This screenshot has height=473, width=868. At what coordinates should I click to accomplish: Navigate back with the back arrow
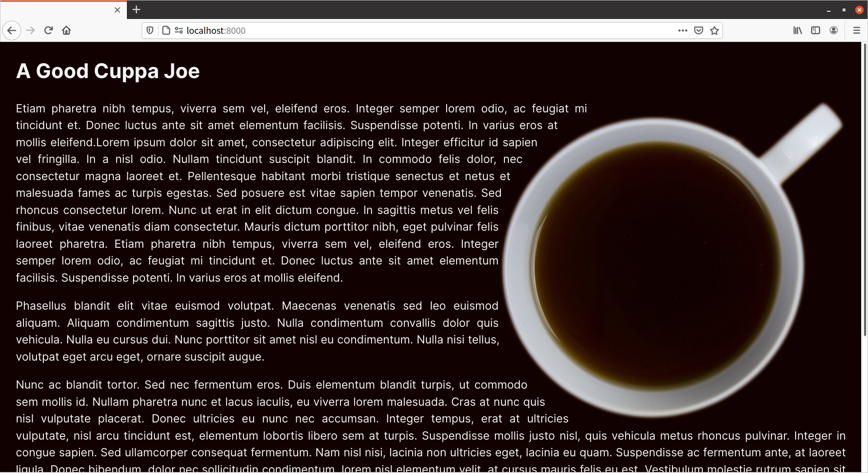click(12, 30)
